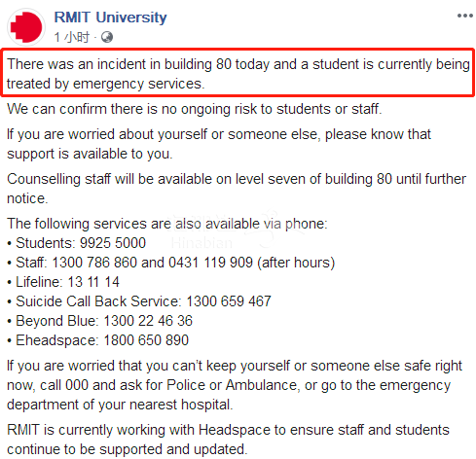Click the services available via phone heading
Viewport: 476px width, 459px height.
pyautogui.click(x=167, y=224)
